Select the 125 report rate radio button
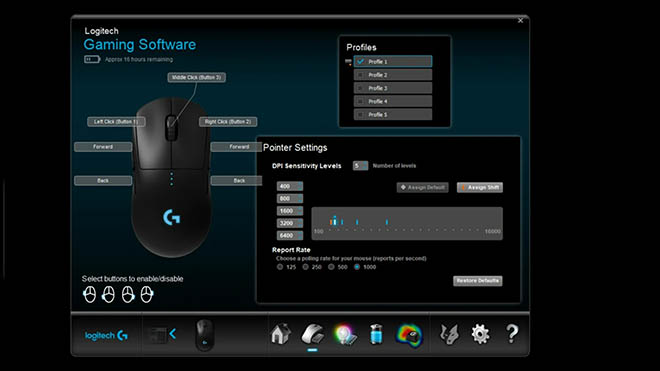The width and height of the screenshot is (660, 371). pyautogui.click(x=280, y=267)
